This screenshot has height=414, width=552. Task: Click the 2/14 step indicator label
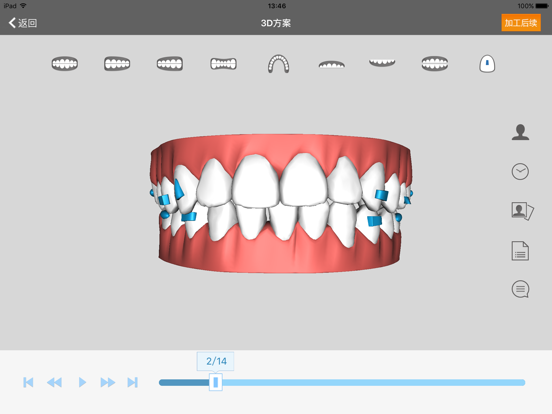point(215,361)
